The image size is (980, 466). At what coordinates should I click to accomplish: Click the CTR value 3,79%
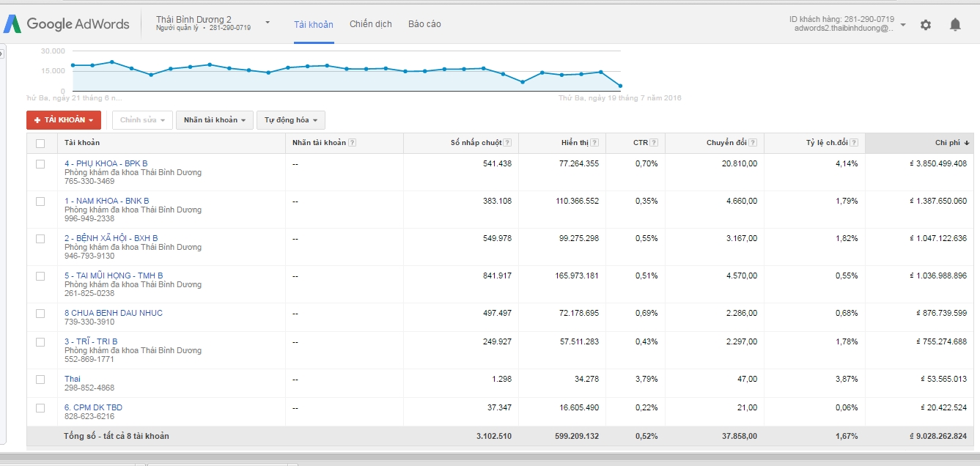click(646, 379)
